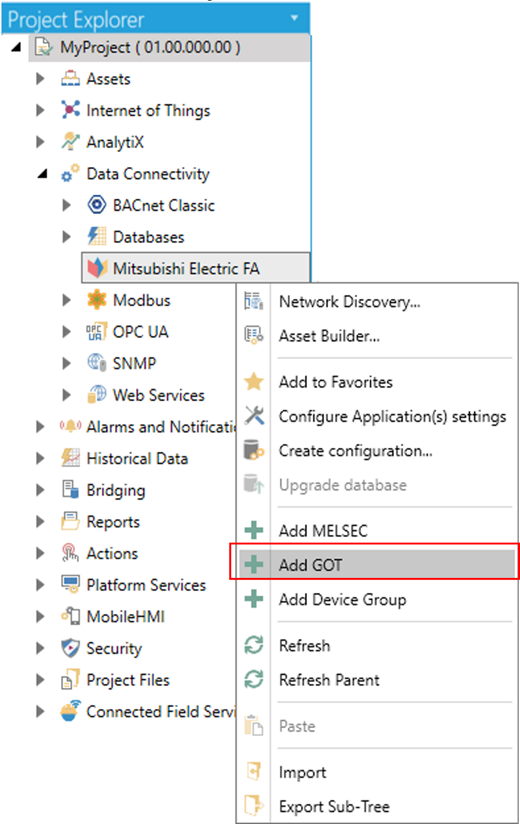Expand the Databases node arrow
Screen dimensions: 520x824
66,237
